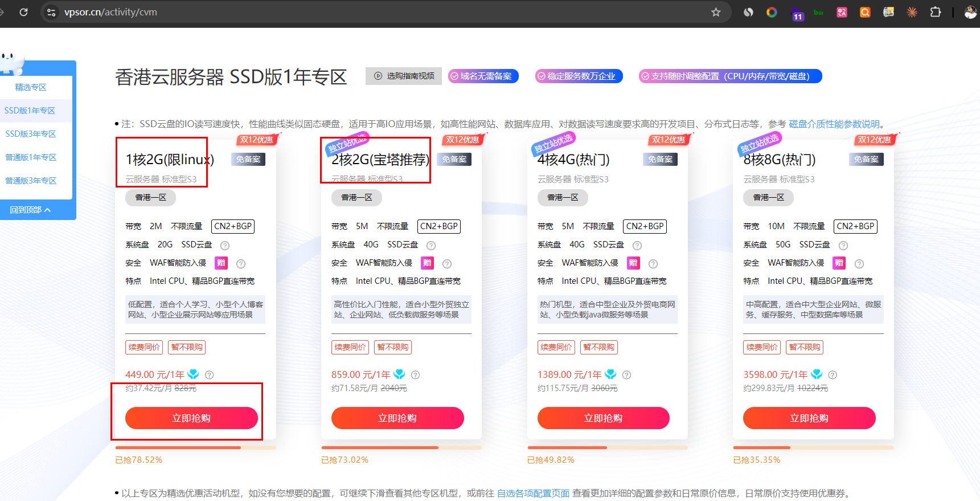Select 精选专区 in sidebar
The image size is (980, 501).
pos(31,87)
